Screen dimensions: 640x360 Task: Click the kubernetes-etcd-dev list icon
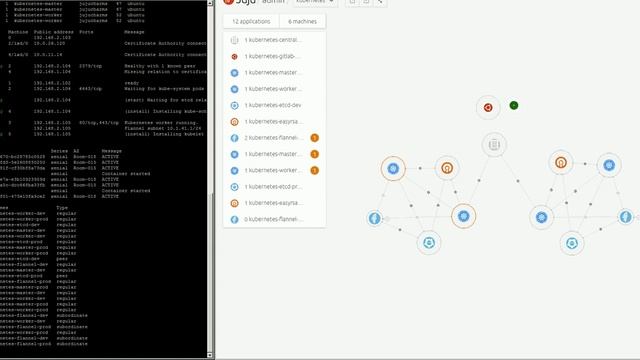(234, 105)
